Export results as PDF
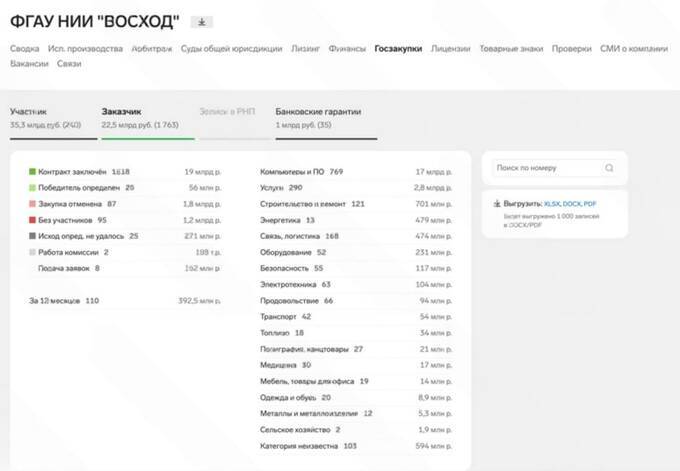 pos(590,204)
